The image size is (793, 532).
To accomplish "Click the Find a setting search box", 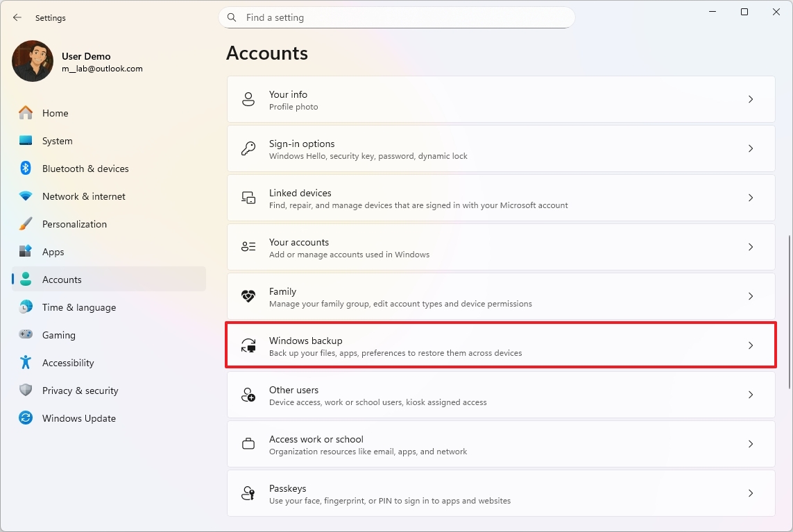I will click(396, 17).
